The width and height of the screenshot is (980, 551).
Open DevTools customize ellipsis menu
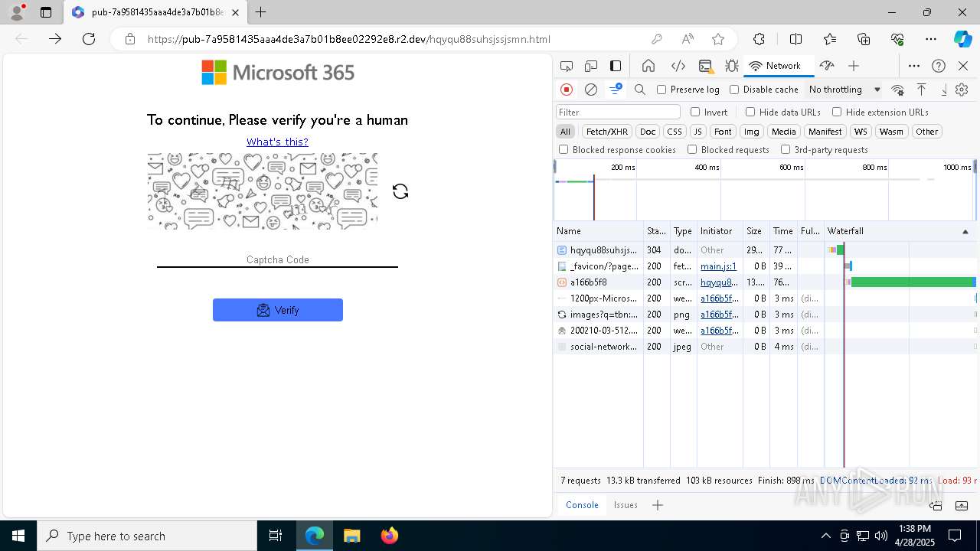point(914,66)
